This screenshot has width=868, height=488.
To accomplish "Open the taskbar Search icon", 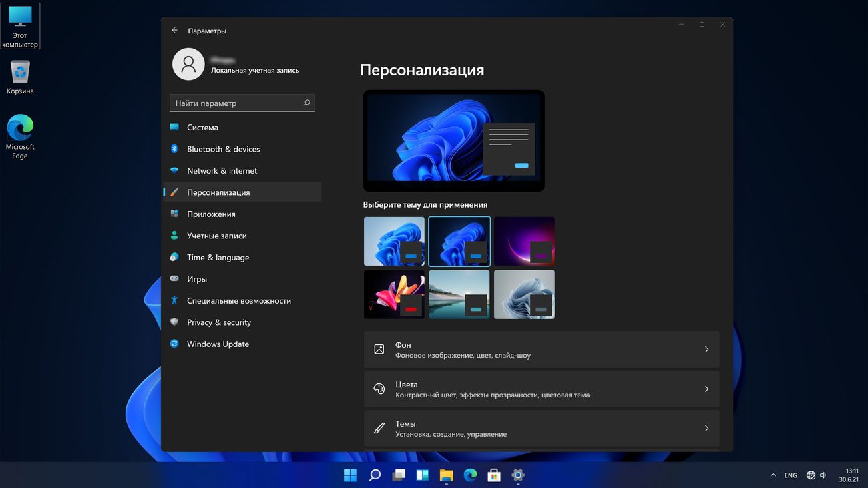I will click(375, 475).
